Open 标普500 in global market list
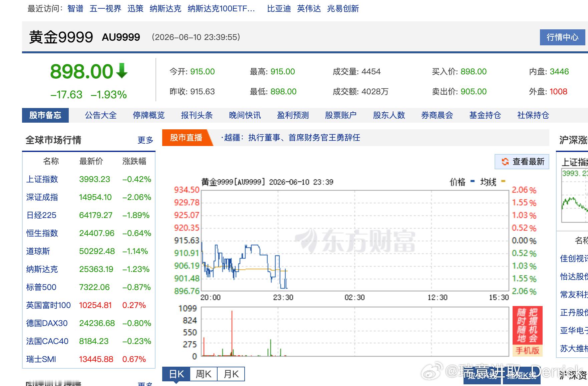The image size is (588, 386). pyautogui.click(x=41, y=287)
